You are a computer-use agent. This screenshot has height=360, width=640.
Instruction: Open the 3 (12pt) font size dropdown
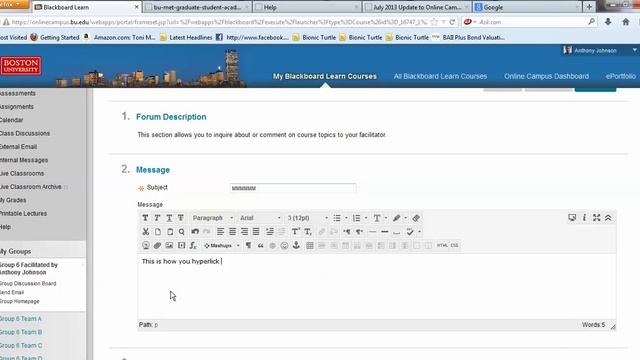[307, 218]
